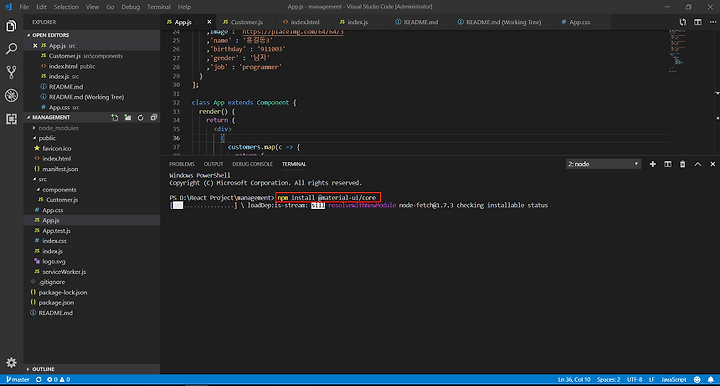Image resolution: width=720 pixels, height=386 pixels.
Task: Close the terminal panel
Action: 713,164
